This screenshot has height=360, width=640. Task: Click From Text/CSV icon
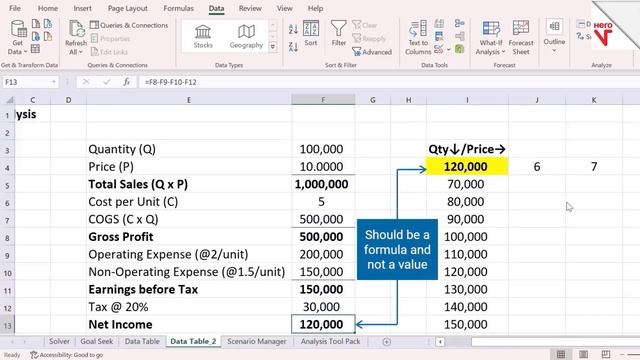pyautogui.click(x=36, y=24)
